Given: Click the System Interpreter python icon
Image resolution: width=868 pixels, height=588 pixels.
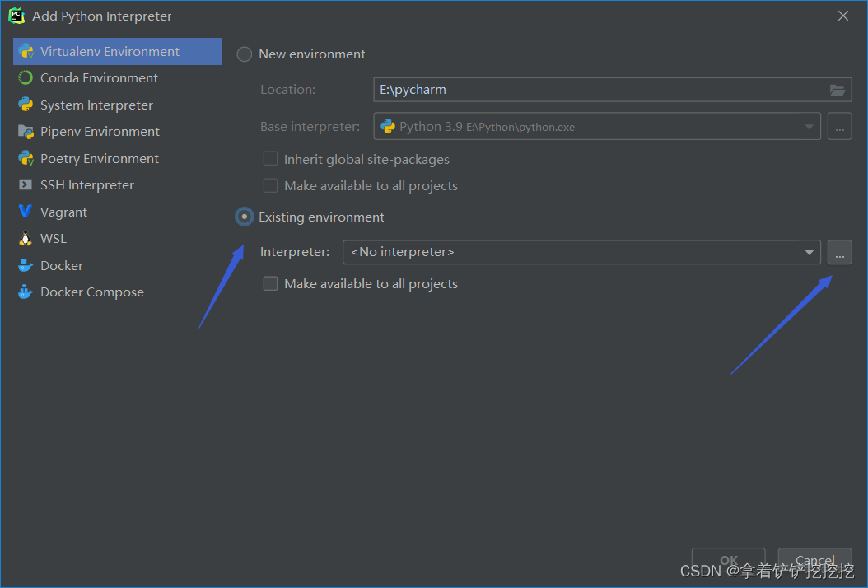Looking at the screenshot, I should point(26,105).
